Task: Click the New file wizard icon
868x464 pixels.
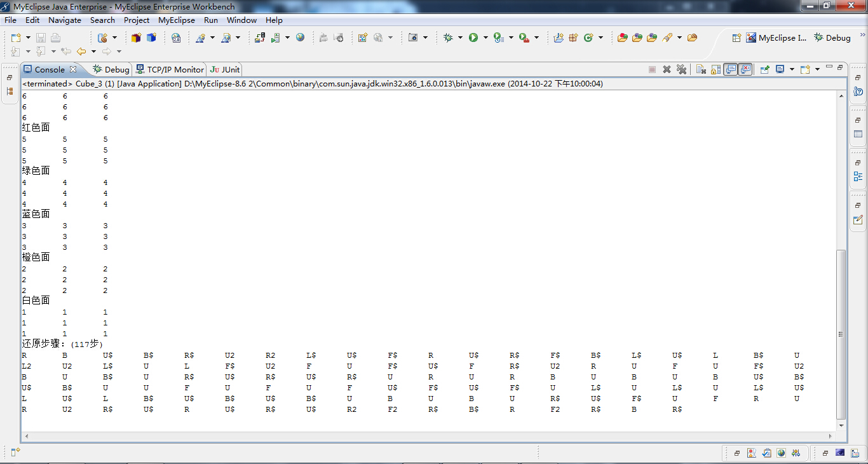Action: click(15, 38)
